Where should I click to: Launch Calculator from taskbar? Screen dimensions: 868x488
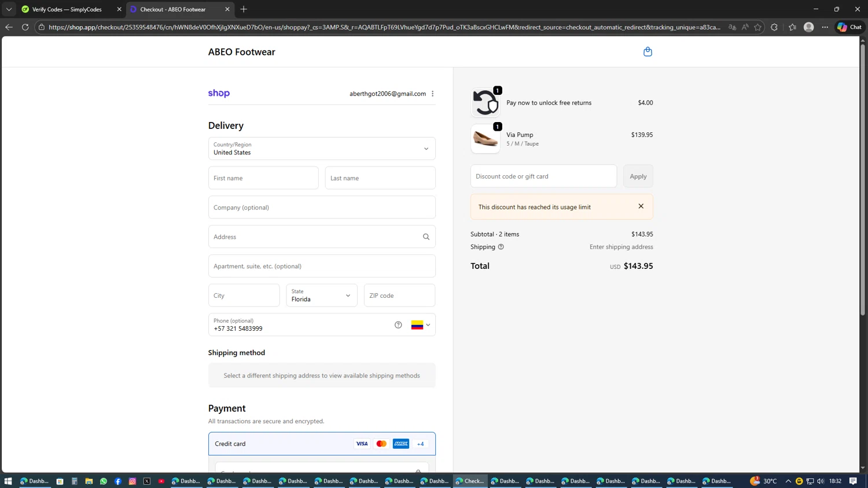point(74,481)
